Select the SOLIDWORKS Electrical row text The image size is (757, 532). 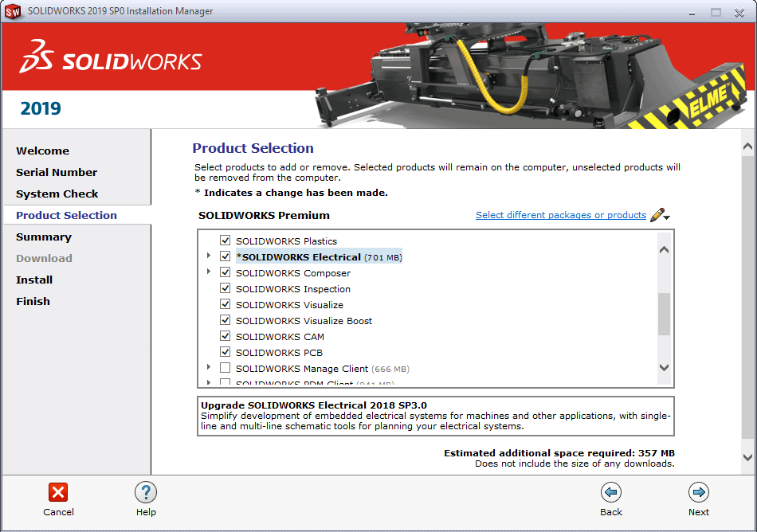click(319, 257)
